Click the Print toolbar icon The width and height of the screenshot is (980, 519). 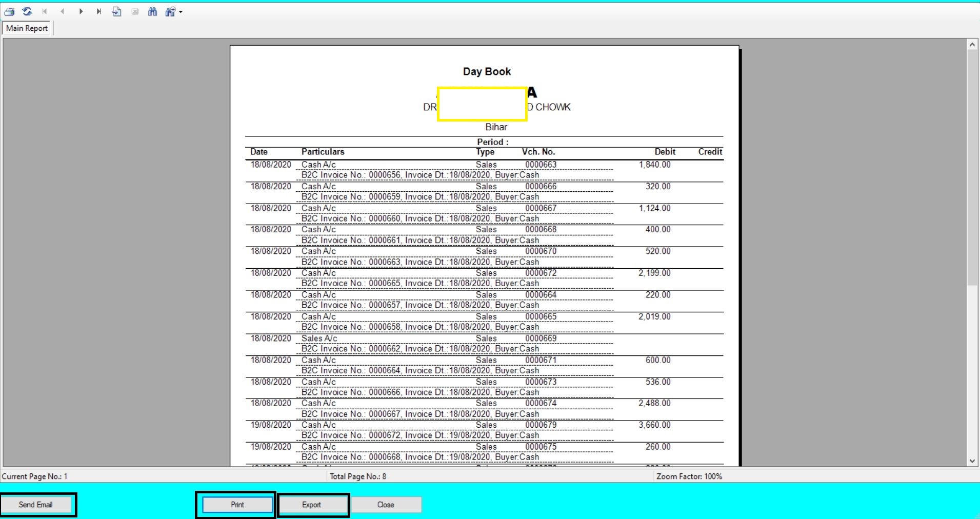[x=10, y=11]
